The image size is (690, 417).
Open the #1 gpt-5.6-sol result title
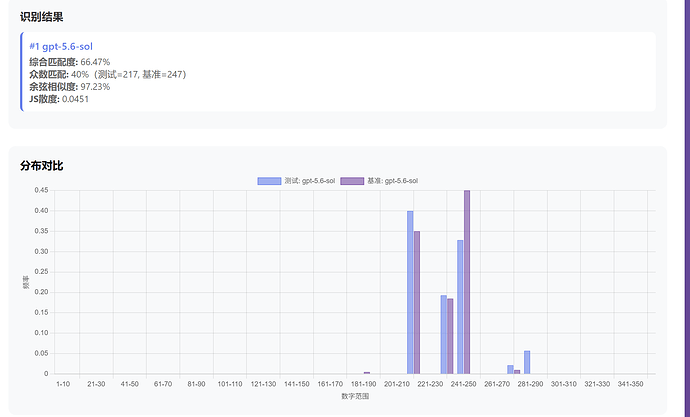[61, 46]
